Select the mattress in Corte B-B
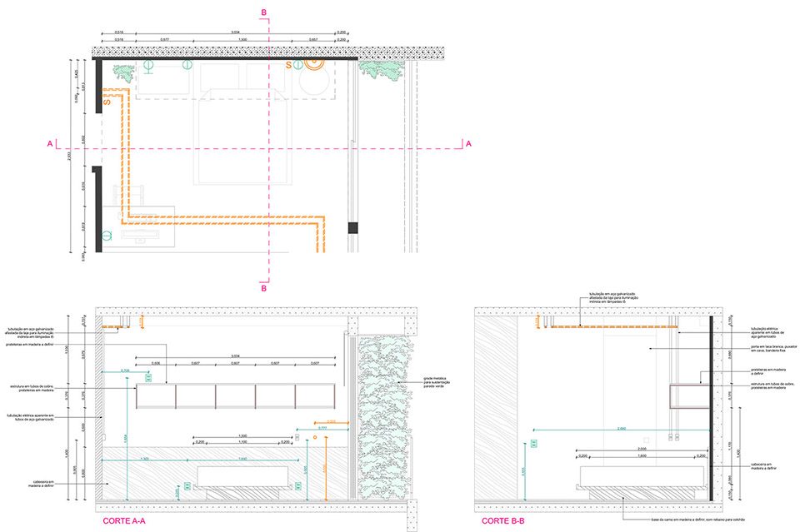Screen dimensions: 800x532 642,475
